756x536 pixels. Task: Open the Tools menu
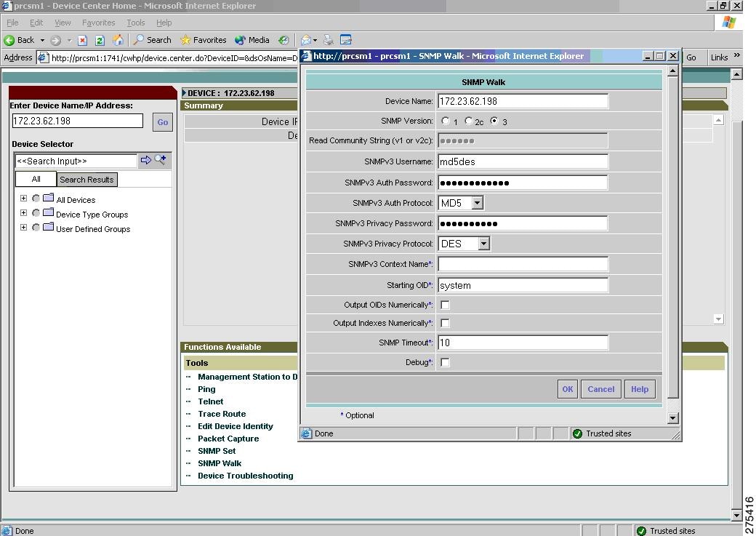(135, 23)
